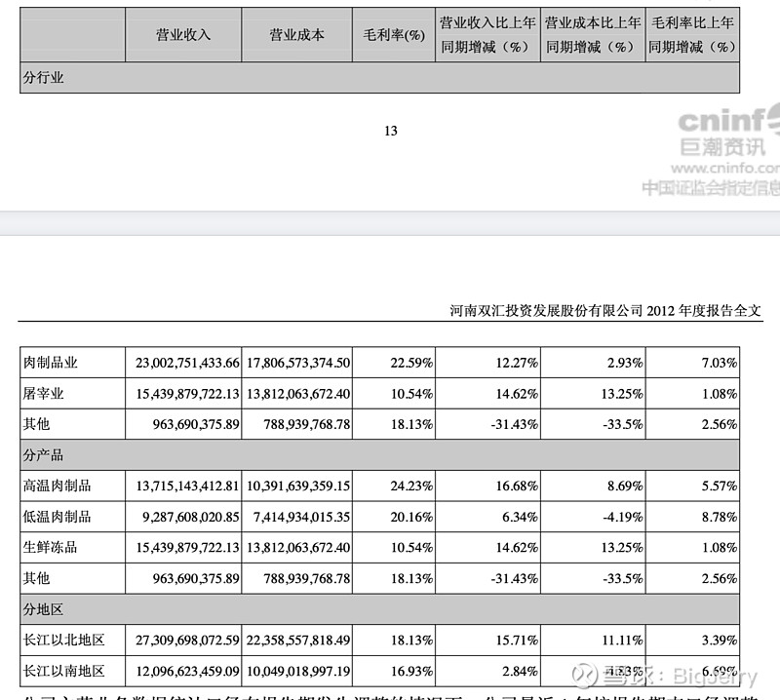Click cost value 17,806,573,374.50
This screenshot has height=700, width=780.
298,363
